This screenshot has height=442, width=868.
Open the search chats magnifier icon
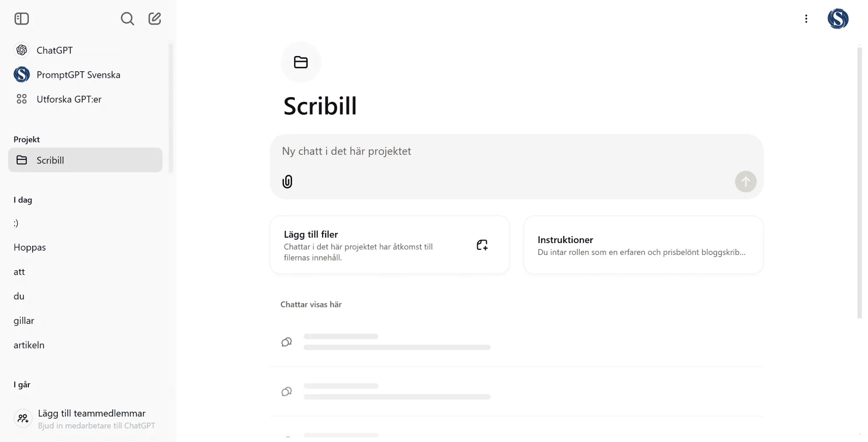(x=127, y=19)
